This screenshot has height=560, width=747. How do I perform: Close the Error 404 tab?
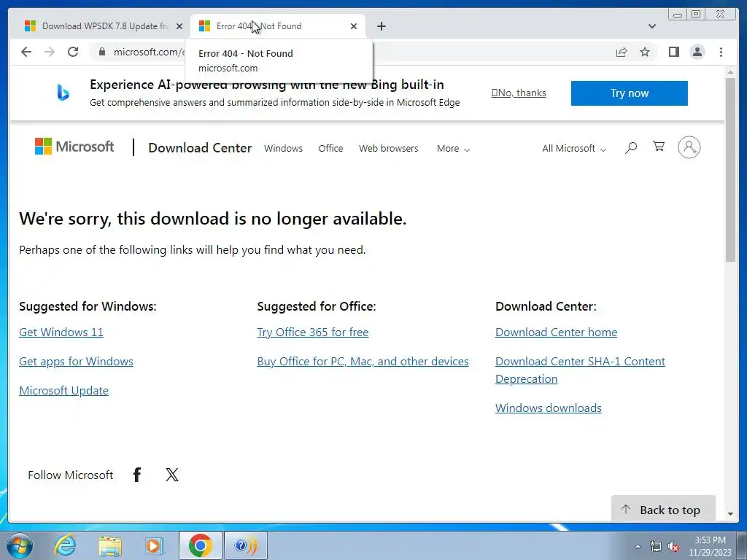(354, 26)
